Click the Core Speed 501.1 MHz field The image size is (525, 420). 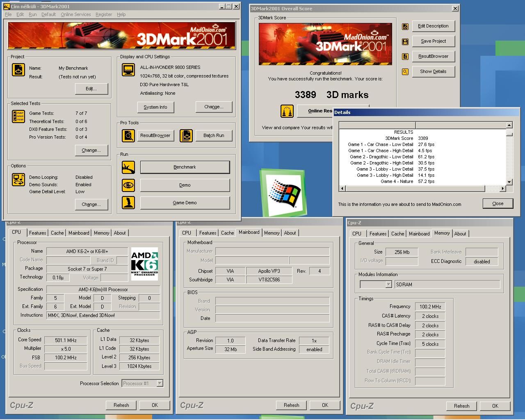(x=66, y=340)
